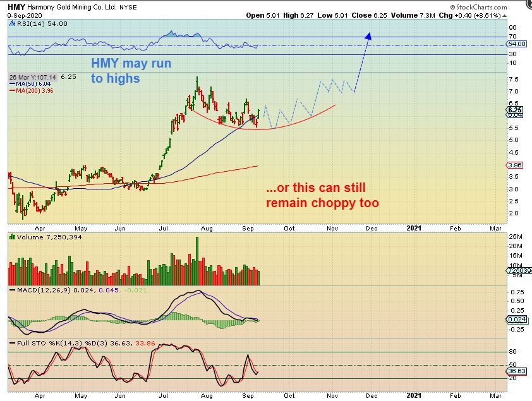Screen dimensions: 532x401
Task: Click the 26 Mar date readout box
Action: (x=33, y=77)
